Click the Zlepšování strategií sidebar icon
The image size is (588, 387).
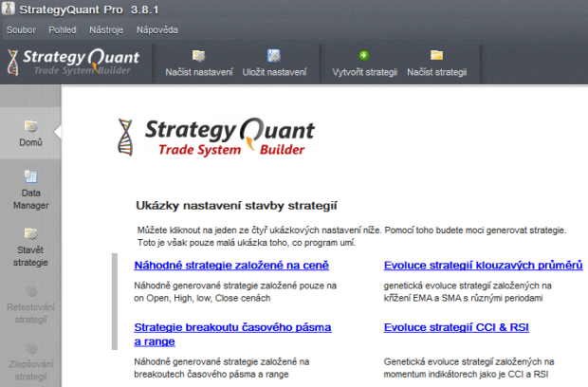coord(31,349)
